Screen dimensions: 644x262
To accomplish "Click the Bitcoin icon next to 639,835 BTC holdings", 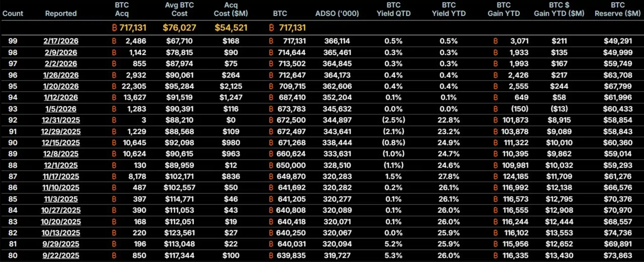I will point(271,255).
